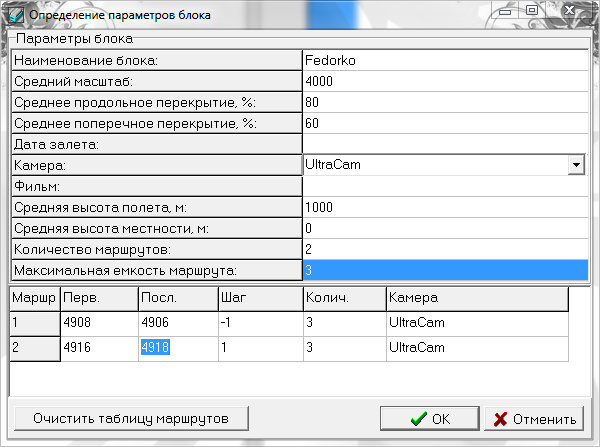Click the empty Дата залета field
Image resolution: width=600 pixels, height=447 pixels.
pos(445,145)
